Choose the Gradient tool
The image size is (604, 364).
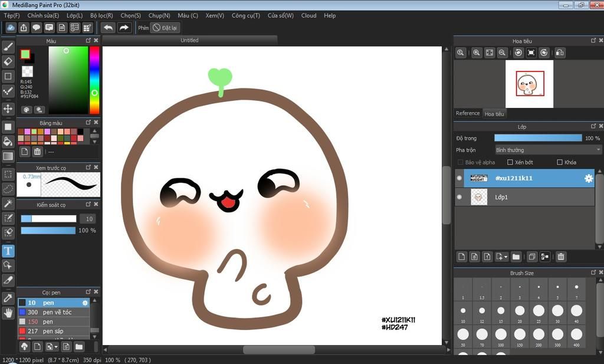click(8, 156)
